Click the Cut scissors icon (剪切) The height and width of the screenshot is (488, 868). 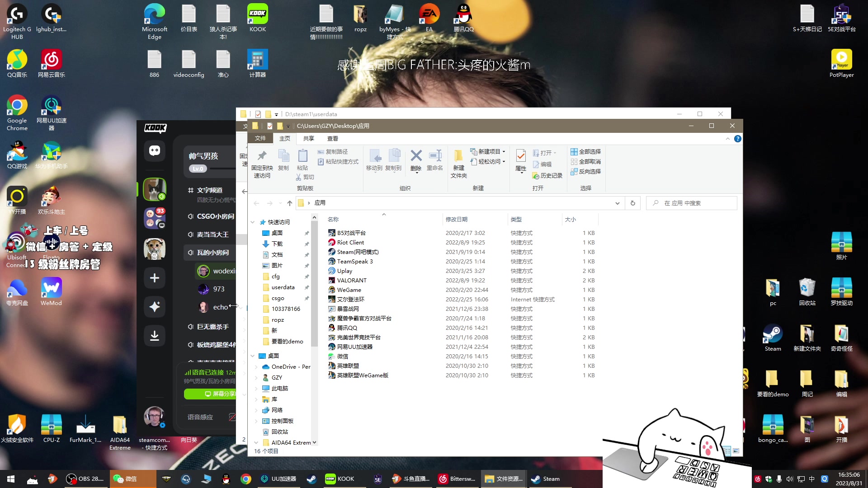tap(298, 177)
